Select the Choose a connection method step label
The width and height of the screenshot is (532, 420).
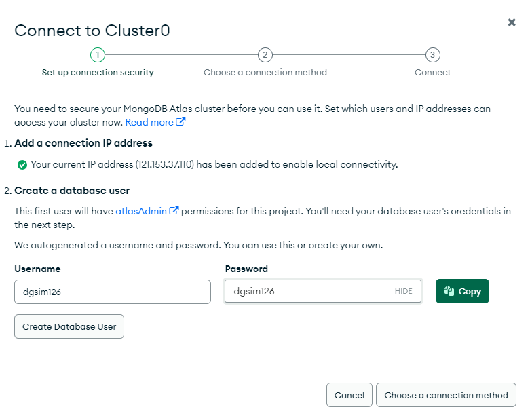(x=265, y=72)
